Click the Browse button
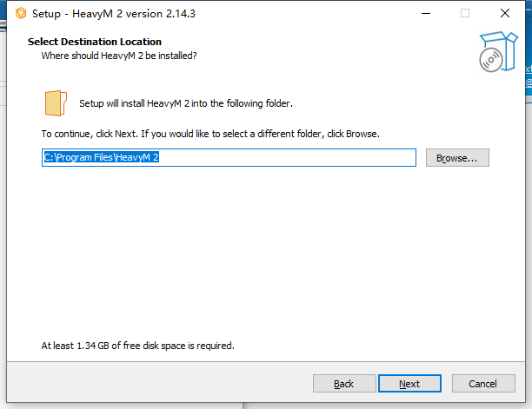 tap(457, 158)
